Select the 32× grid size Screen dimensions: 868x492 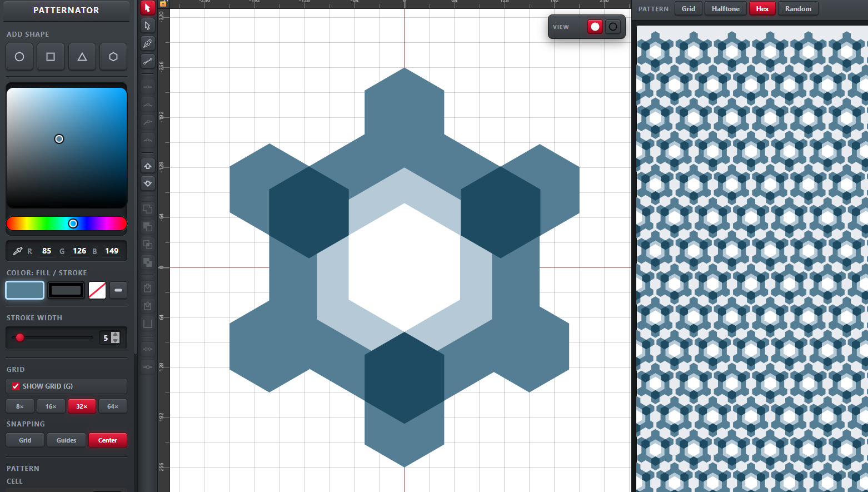click(82, 406)
